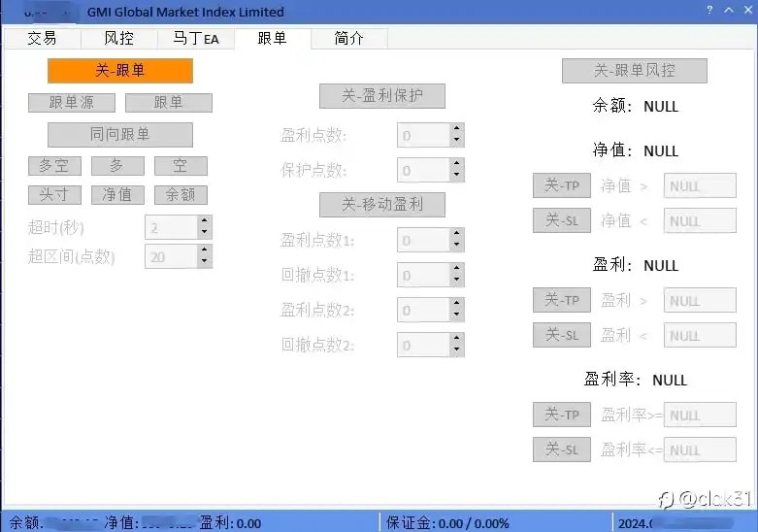
Task: Select the 多空 direction button
Action: click(x=54, y=166)
